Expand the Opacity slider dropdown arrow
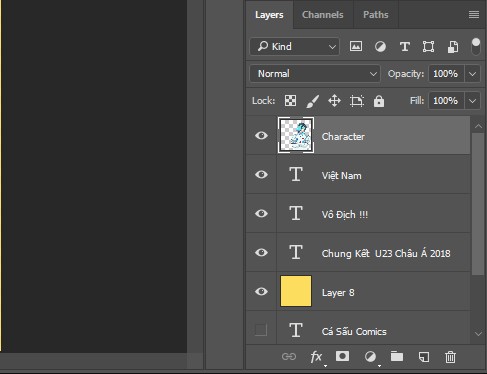The height and width of the screenshot is (374, 487). click(472, 74)
